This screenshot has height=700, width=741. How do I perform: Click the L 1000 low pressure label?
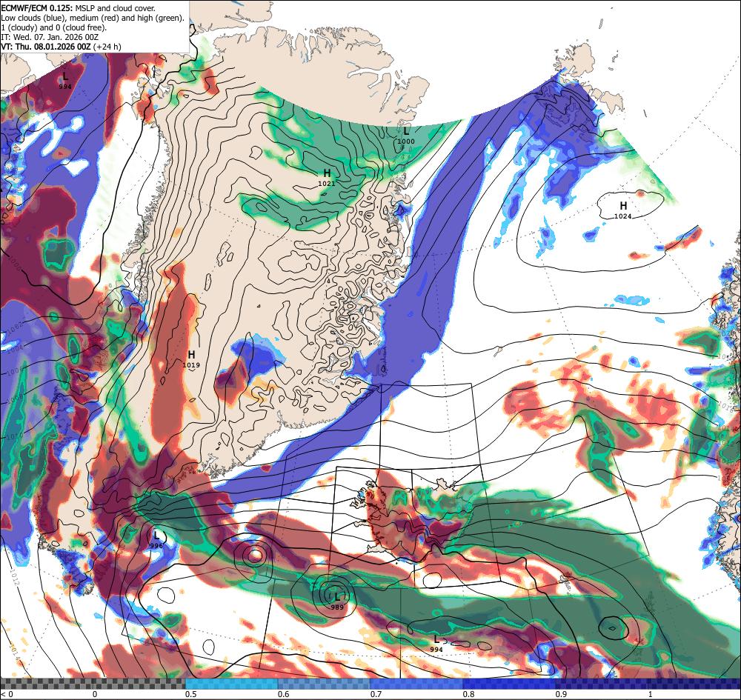click(x=405, y=135)
